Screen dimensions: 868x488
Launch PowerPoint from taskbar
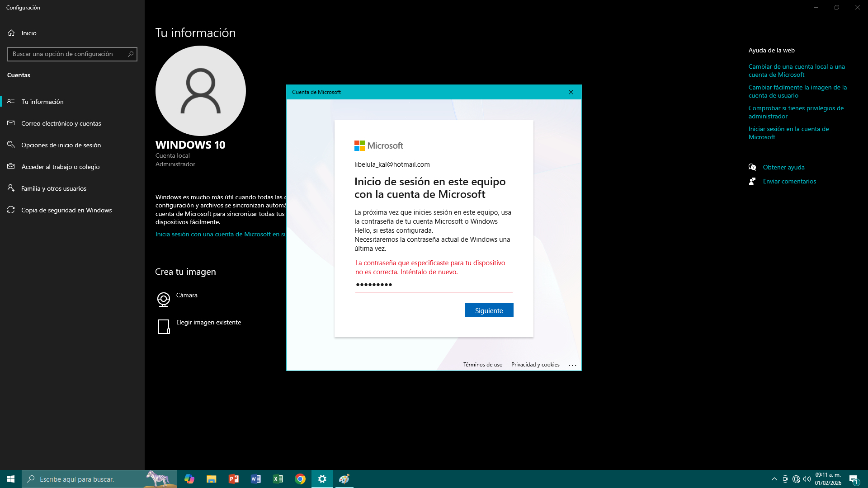[233, 479]
